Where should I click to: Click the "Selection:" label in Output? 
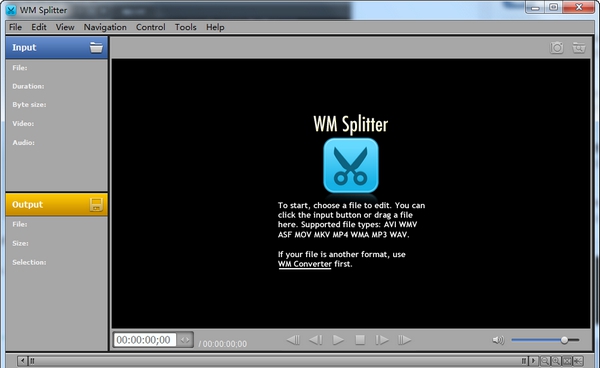(x=29, y=262)
